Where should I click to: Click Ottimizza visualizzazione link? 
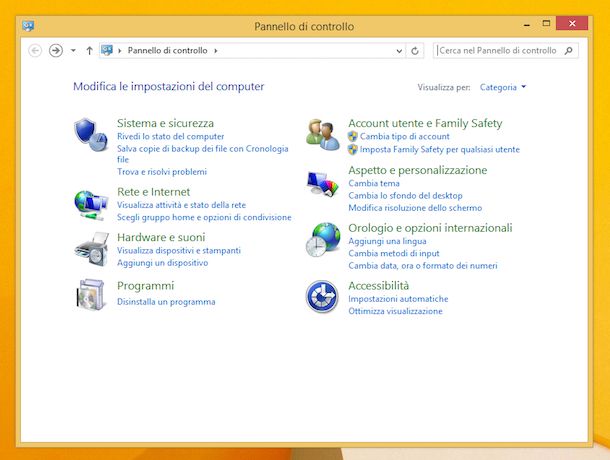[x=395, y=311]
